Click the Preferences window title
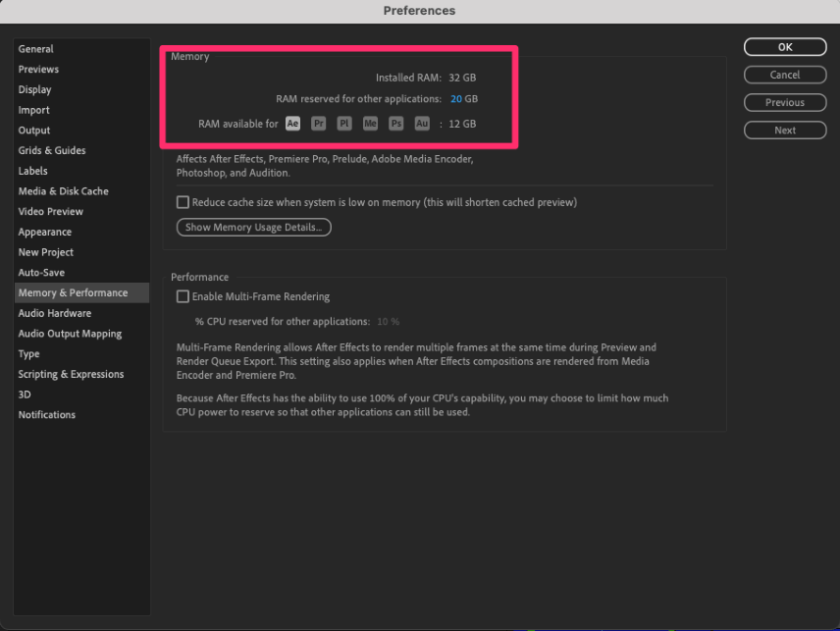The height and width of the screenshot is (631, 840). pyautogui.click(x=419, y=11)
